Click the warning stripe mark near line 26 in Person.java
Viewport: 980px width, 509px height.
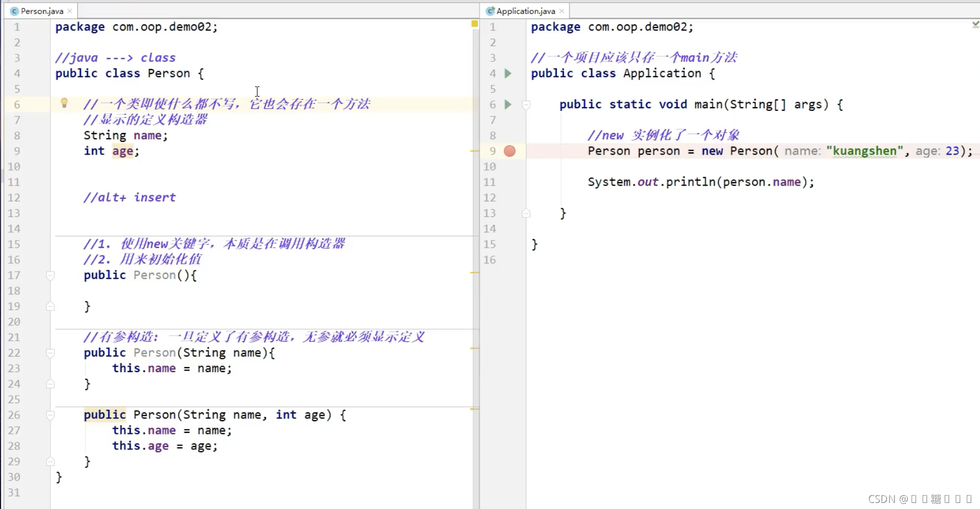click(475, 409)
